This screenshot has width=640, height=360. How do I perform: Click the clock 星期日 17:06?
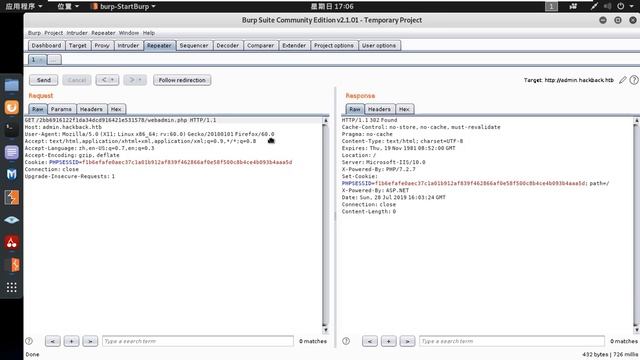coord(332,6)
